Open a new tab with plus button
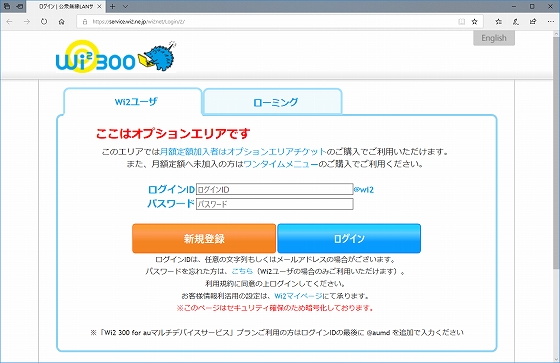Viewport: 560px width, 363px height. point(112,6)
